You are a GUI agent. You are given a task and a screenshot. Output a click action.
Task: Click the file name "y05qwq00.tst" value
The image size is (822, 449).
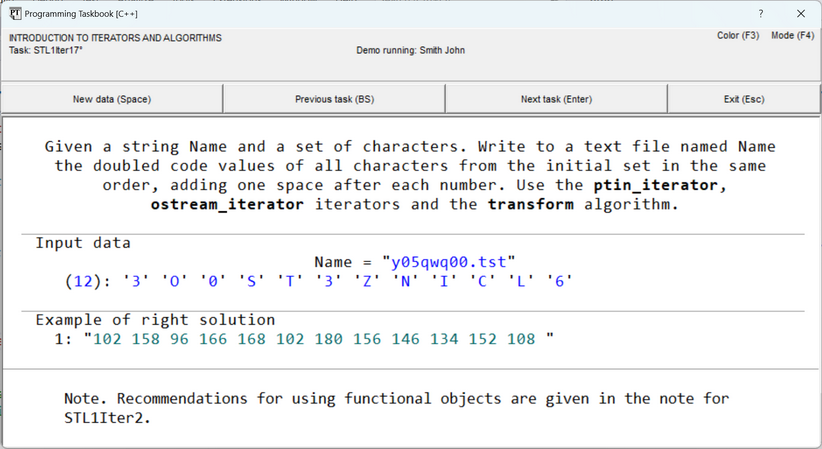[x=449, y=262]
